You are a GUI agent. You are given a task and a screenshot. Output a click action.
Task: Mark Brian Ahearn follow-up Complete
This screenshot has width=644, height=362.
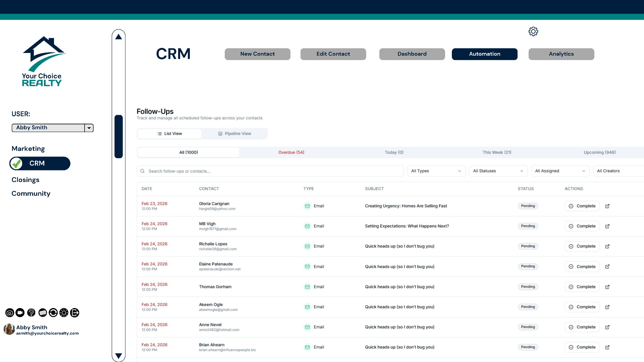pos(582,347)
